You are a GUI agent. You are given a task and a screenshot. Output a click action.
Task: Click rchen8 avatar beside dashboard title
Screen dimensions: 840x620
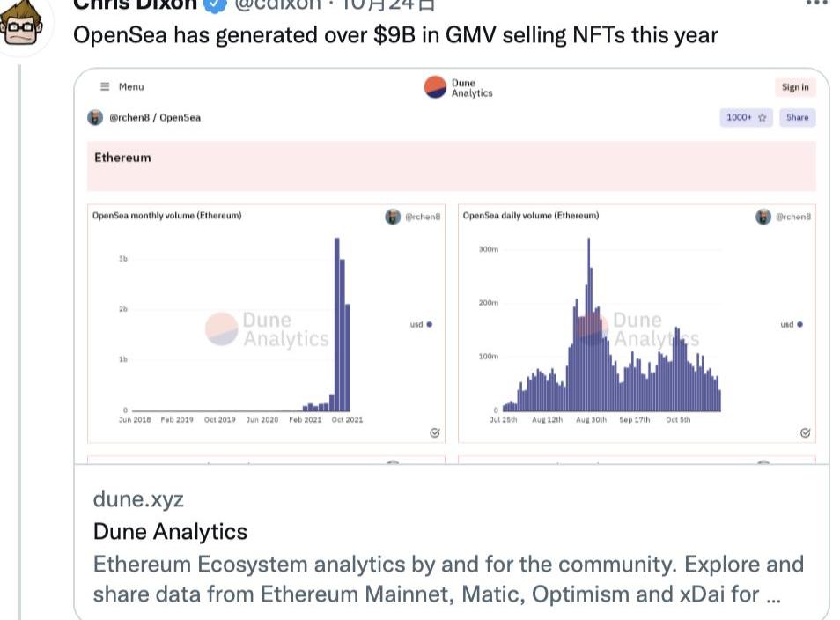[94, 117]
